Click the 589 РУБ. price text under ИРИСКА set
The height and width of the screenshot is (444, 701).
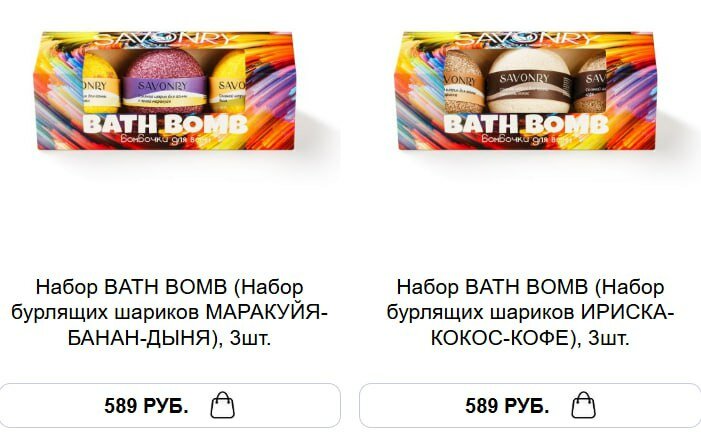tap(507, 406)
